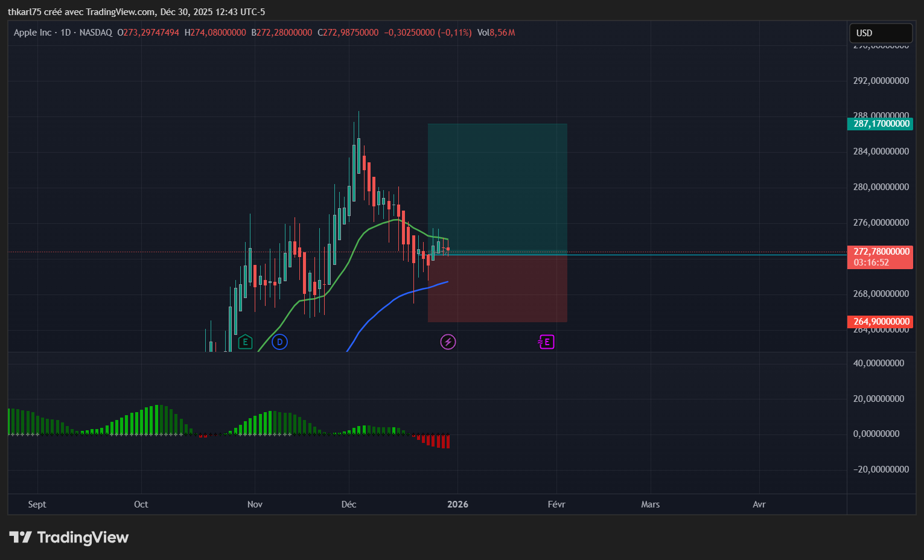
Task: Click the 'Sept' label on time axis
Action: 37,504
